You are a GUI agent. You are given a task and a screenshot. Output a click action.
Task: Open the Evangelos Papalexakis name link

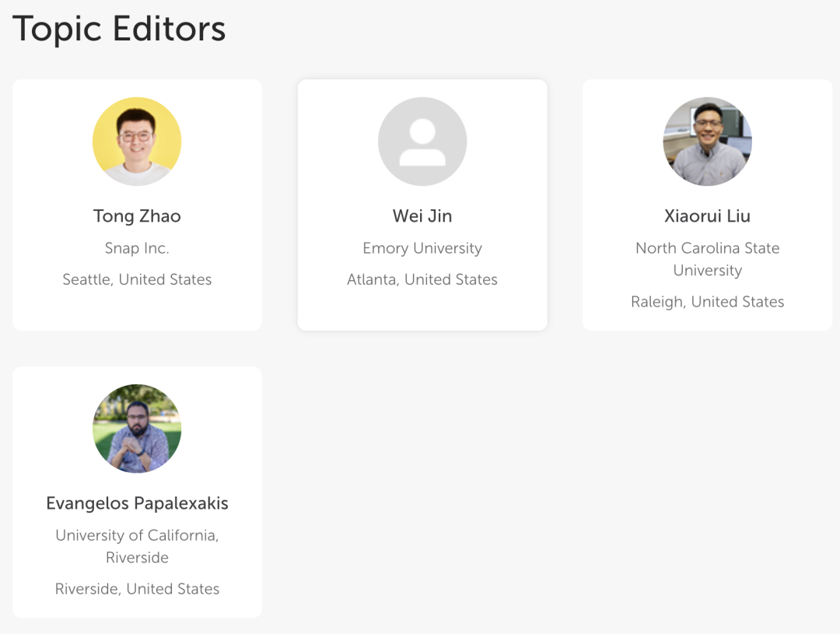(x=137, y=503)
